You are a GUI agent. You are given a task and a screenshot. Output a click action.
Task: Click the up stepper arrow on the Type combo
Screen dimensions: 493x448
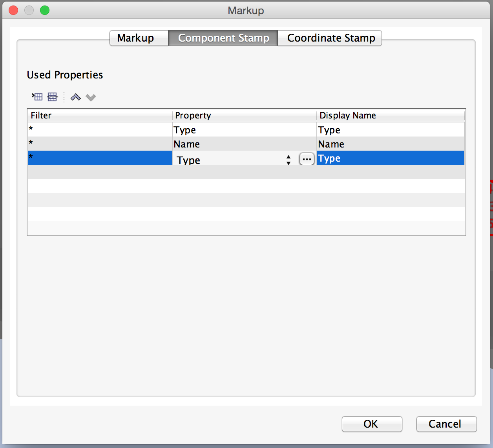click(288, 157)
